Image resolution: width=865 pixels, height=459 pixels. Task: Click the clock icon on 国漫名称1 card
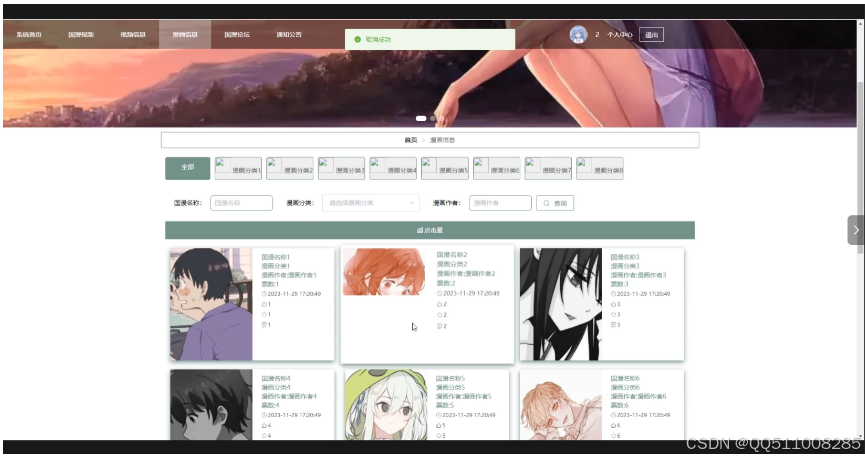click(264, 294)
